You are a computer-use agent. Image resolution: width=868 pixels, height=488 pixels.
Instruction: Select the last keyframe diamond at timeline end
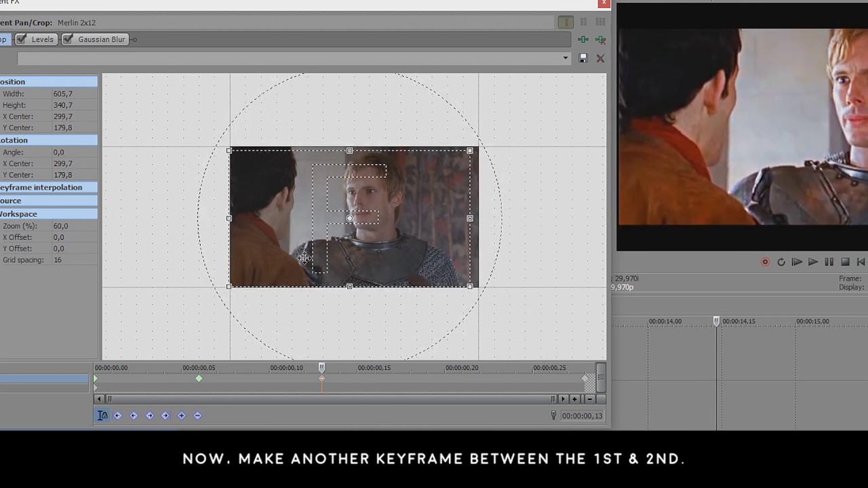pos(586,379)
